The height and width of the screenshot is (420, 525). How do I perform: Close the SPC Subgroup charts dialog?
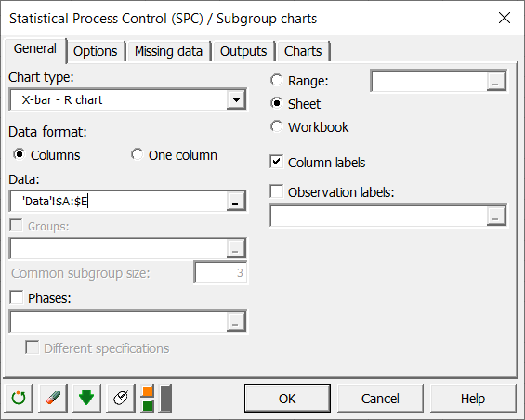pos(505,18)
